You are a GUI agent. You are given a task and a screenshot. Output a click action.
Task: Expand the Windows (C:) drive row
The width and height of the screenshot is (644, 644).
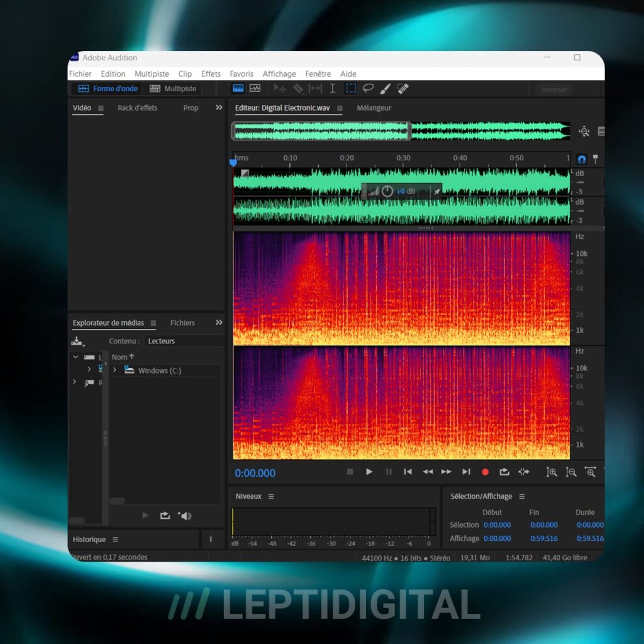(x=114, y=370)
